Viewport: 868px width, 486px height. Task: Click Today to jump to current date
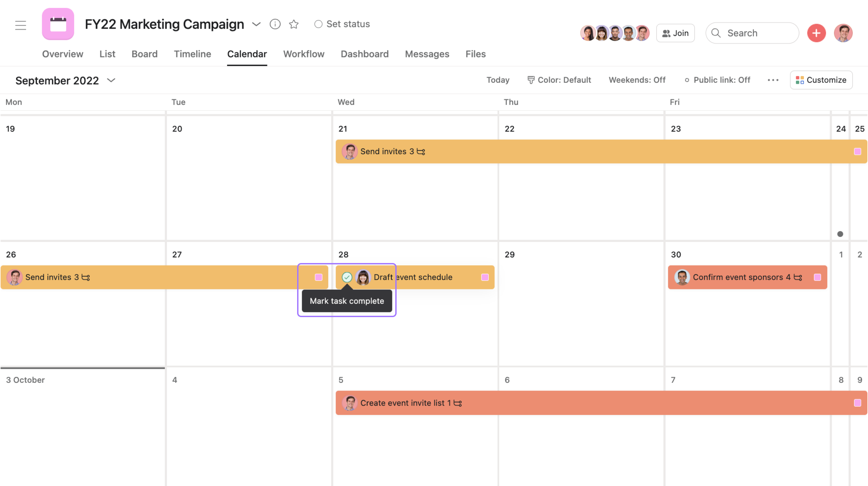coord(498,80)
